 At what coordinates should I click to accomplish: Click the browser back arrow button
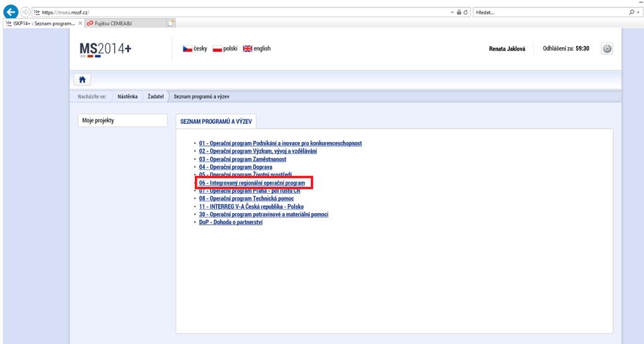(11, 13)
